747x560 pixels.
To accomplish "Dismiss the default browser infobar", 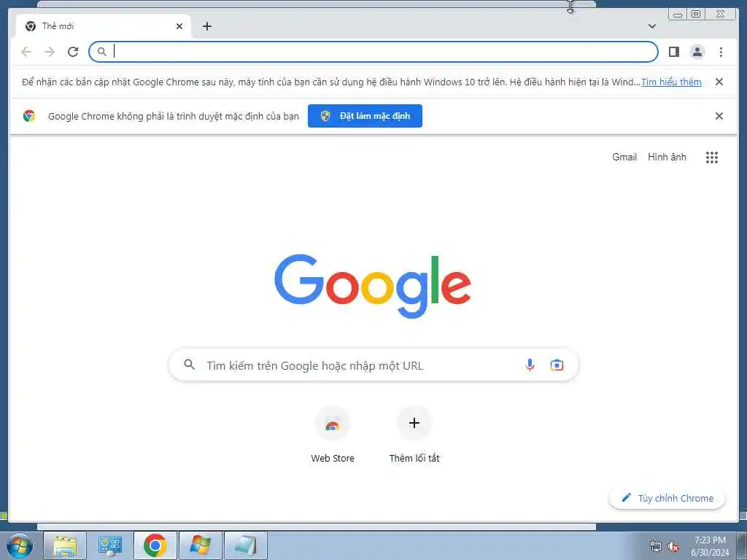I will coord(719,116).
